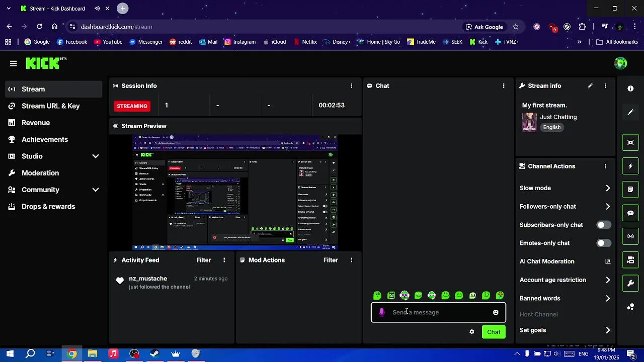The width and height of the screenshot is (644, 362).
Task: Open Activity Feed Filter dropdown
Action: tap(204, 260)
